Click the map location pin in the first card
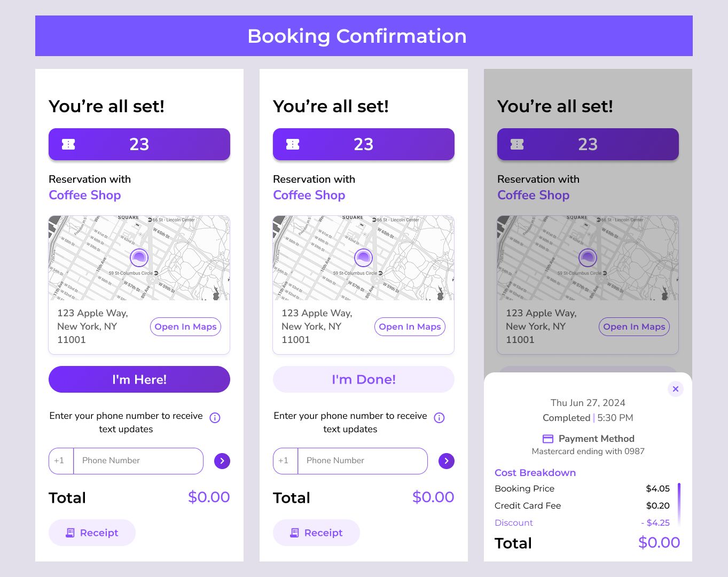This screenshot has height=577, width=728. click(139, 258)
